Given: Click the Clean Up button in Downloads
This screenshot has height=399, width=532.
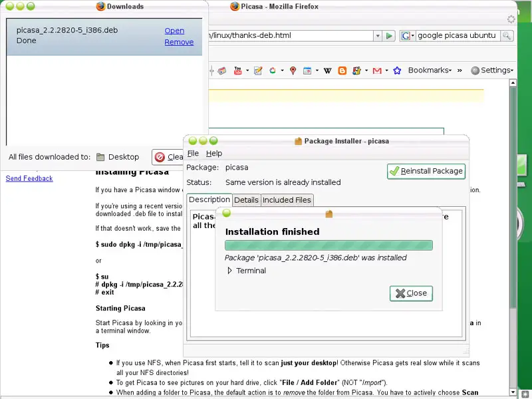Looking at the screenshot, I should (x=168, y=157).
